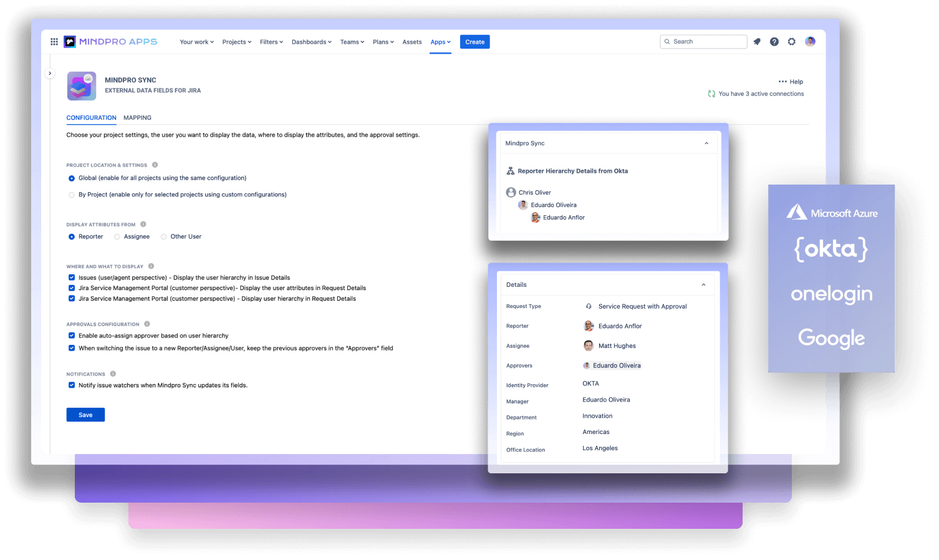The width and height of the screenshot is (939, 560).
Task: Click the Mindpro Apps logo
Action: pos(110,42)
